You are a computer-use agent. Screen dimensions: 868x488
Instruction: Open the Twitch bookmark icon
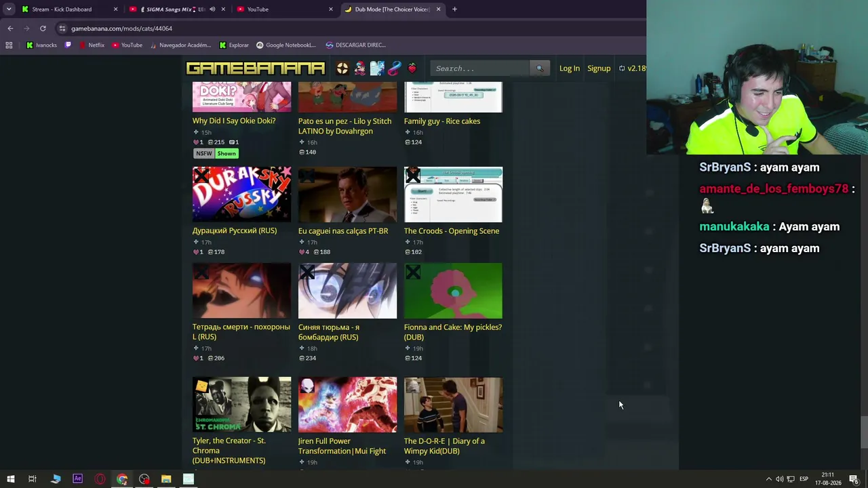coord(68,45)
